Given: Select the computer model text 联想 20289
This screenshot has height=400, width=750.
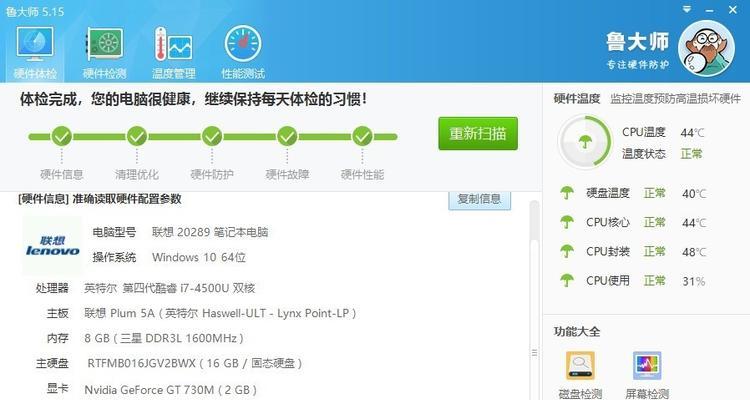Looking at the screenshot, I should click(x=210, y=233).
